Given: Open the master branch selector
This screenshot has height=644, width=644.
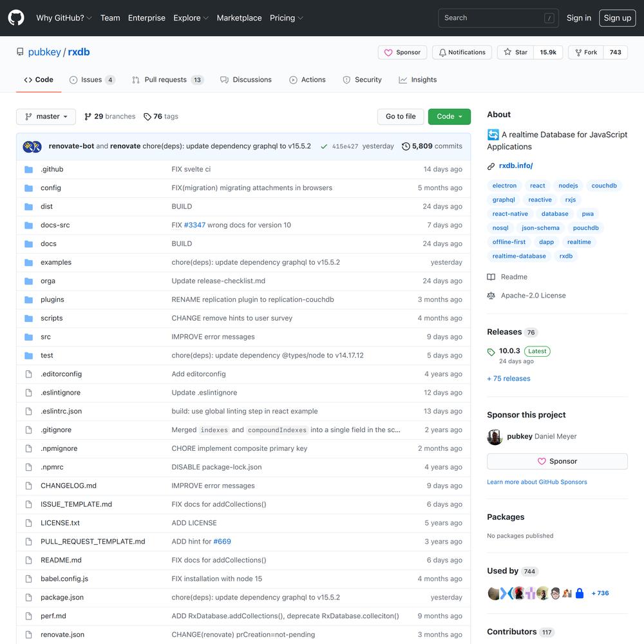Looking at the screenshot, I should pyautogui.click(x=46, y=116).
